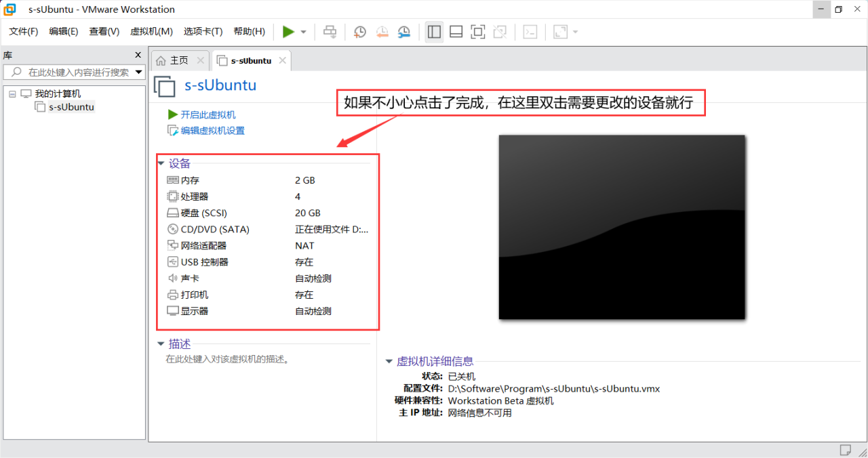Collapse the 设备 section

coord(161,163)
